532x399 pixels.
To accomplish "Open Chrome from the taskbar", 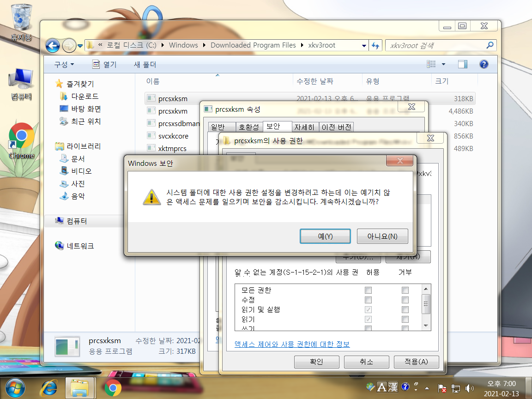I will pos(113,388).
